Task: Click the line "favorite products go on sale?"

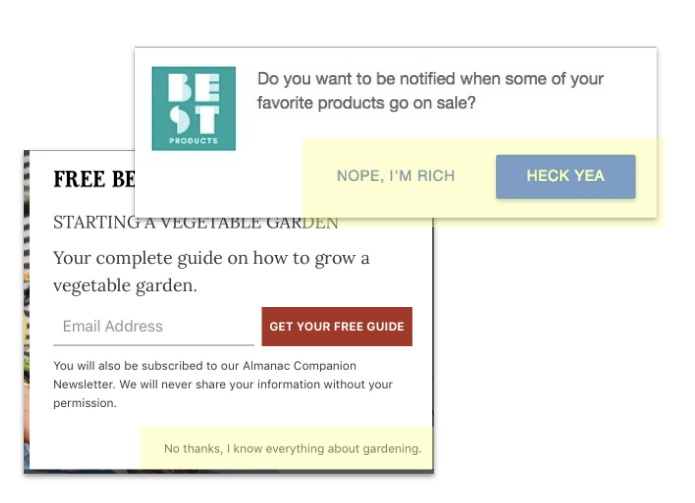Action: (366, 103)
